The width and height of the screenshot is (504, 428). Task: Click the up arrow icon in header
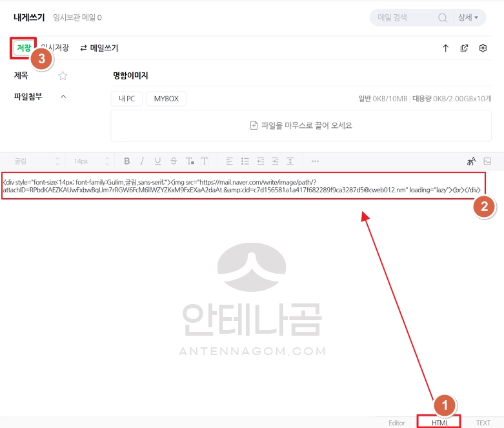coord(445,48)
